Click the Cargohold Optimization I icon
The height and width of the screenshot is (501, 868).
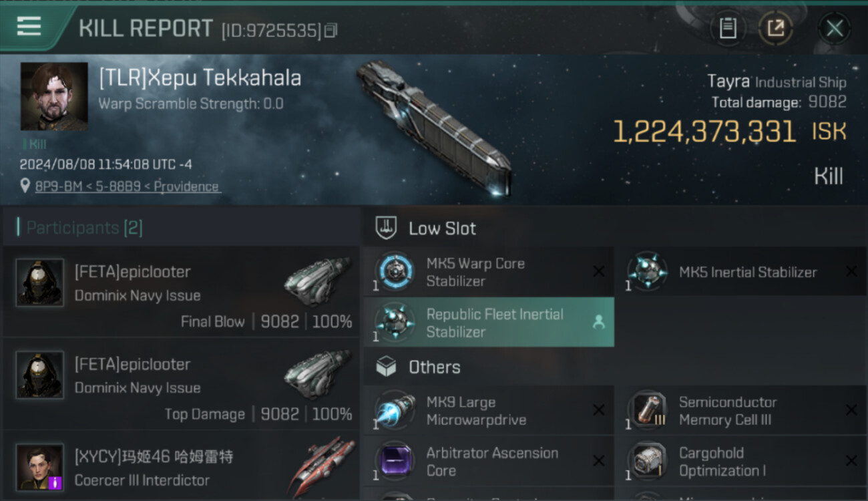[x=646, y=462]
